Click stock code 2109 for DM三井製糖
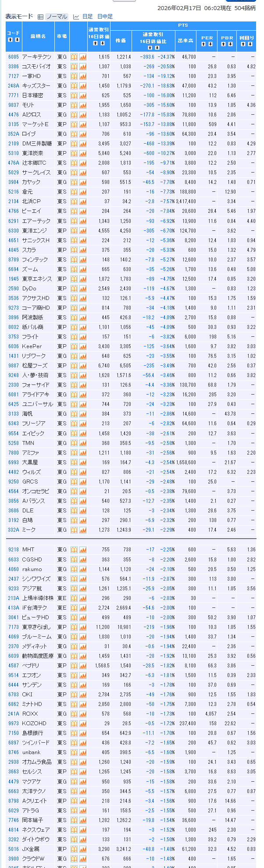 14,144
